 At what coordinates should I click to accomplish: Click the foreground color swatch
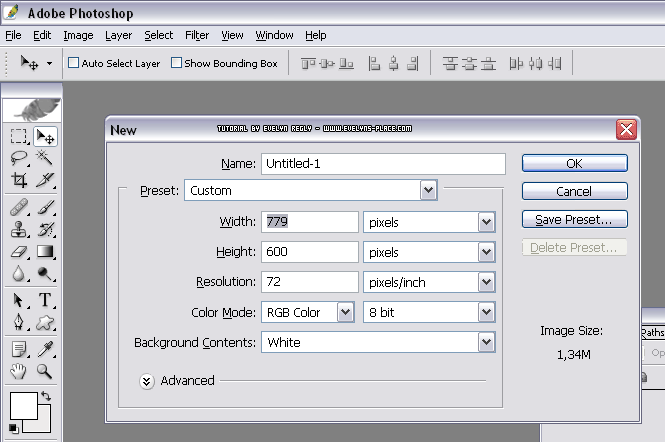(24, 406)
